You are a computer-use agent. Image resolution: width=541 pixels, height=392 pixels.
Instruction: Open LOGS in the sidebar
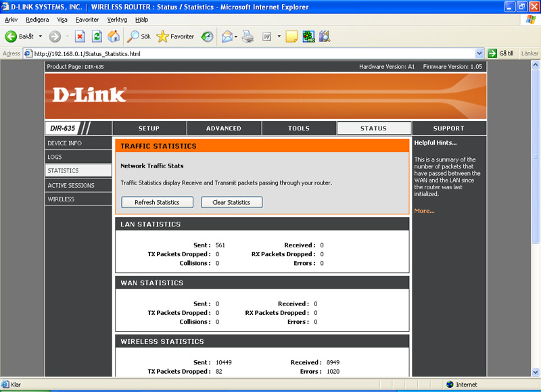(78, 157)
